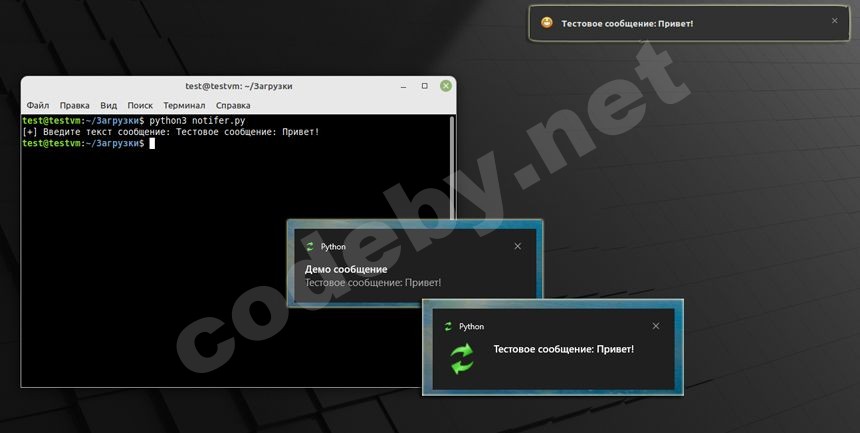
Task: Click the Введите текст сообщение output line
Action: coord(171,132)
